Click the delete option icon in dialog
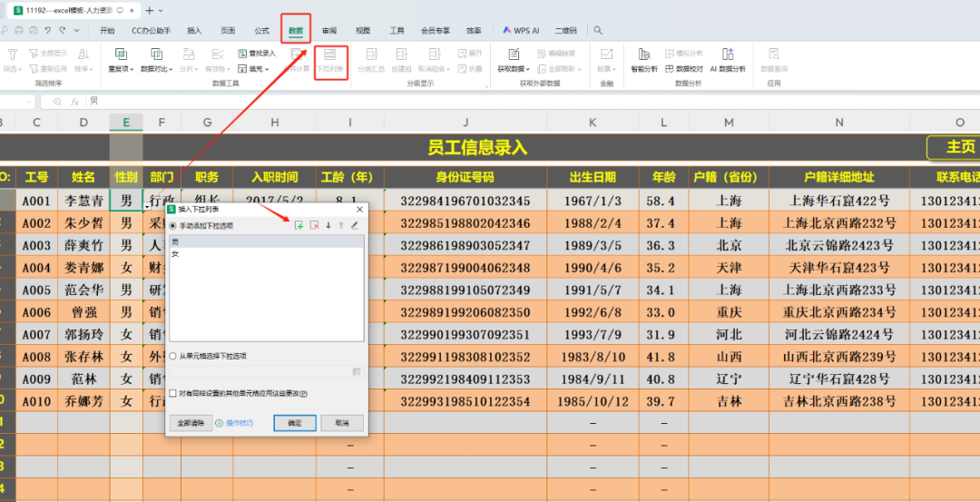The image size is (980, 502). tap(315, 225)
